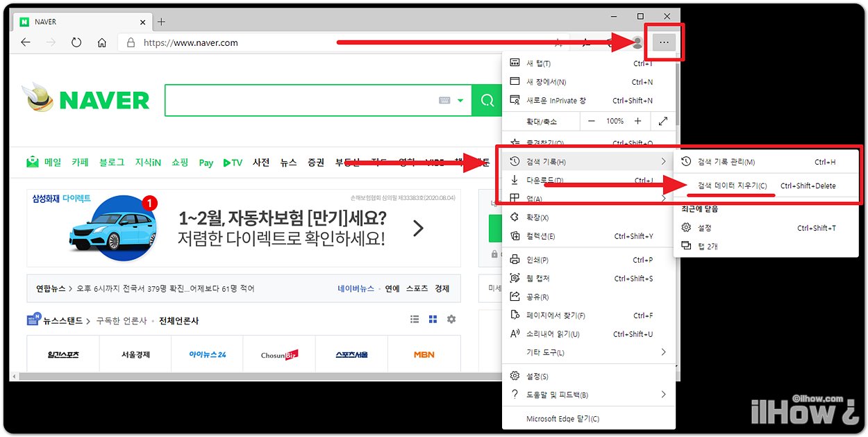Screen dimensions: 868x437
Task: Open 블로그 link in Naver navigation
Action: 112,163
